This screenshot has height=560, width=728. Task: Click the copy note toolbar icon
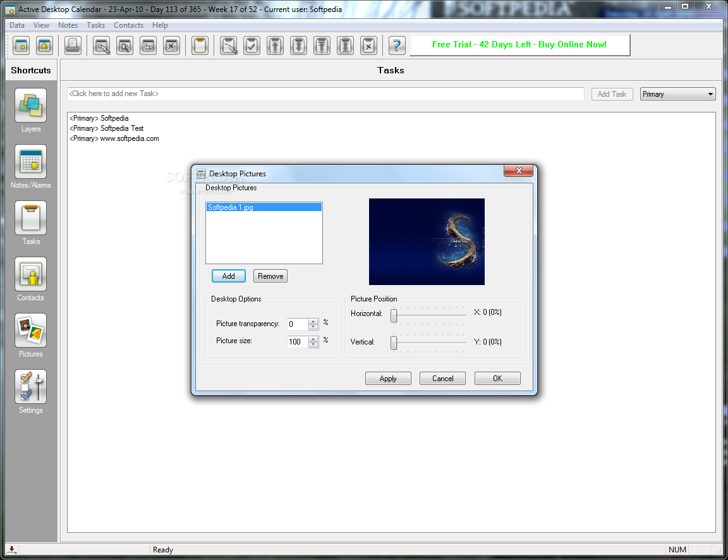pos(148,46)
